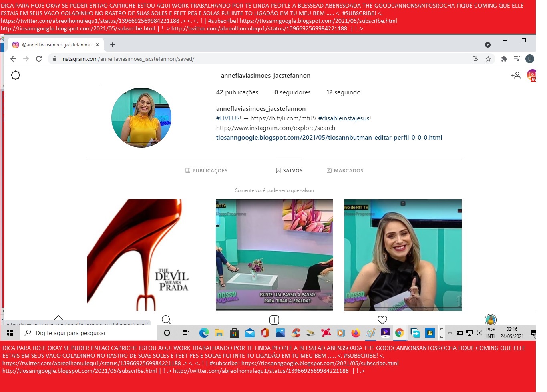
Task: Open the #LIVEUS! hashtag link
Action: tap(229, 118)
